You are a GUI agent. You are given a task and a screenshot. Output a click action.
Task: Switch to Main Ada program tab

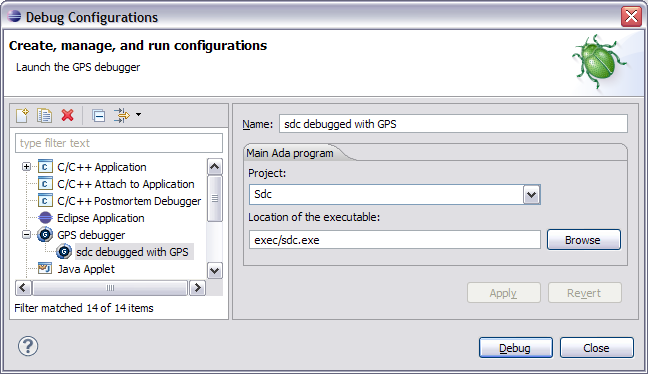[290, 153]
